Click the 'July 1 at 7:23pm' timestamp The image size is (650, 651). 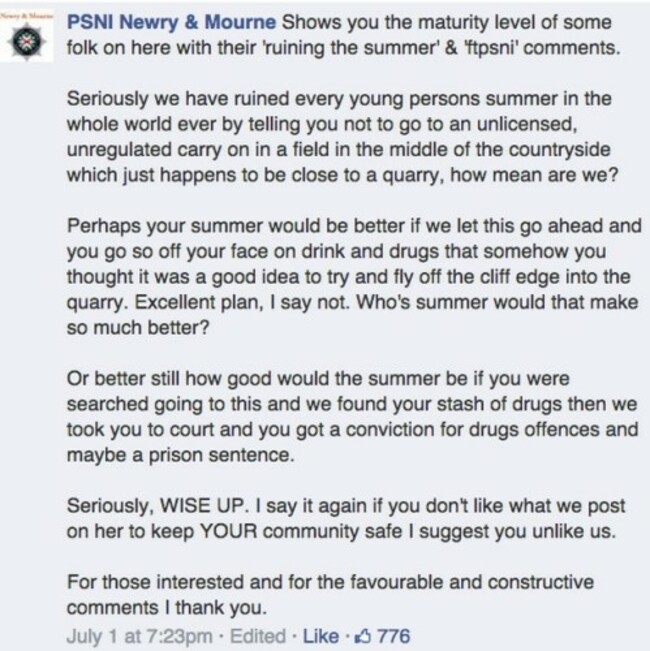coord(139,637)
